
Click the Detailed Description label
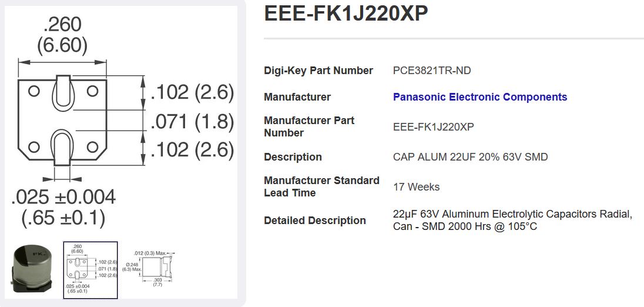(x=315, y=221)
